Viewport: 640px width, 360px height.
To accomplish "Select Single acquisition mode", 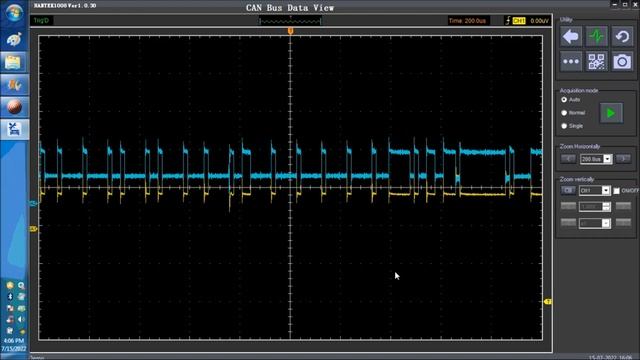I will [x=564, y=126].
